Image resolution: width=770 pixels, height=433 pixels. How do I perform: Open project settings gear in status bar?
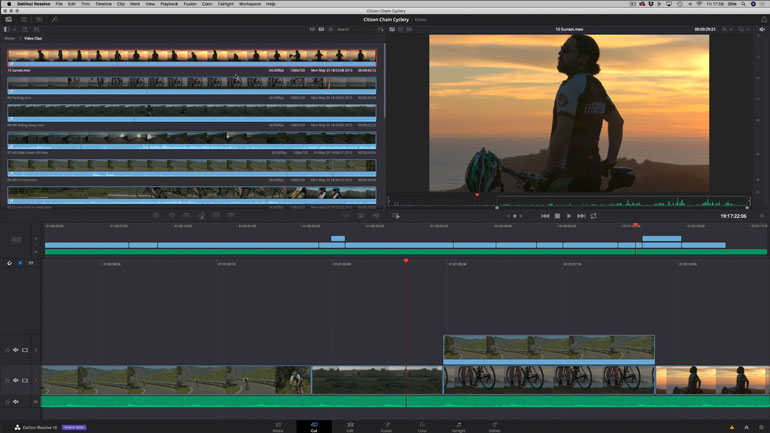[761, 428]
